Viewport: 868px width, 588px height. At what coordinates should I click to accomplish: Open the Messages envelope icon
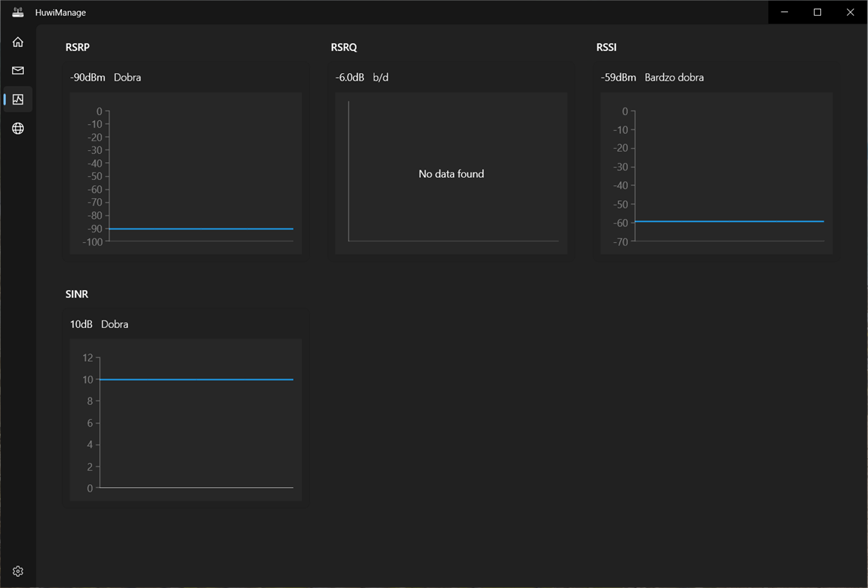click(18, 70)
